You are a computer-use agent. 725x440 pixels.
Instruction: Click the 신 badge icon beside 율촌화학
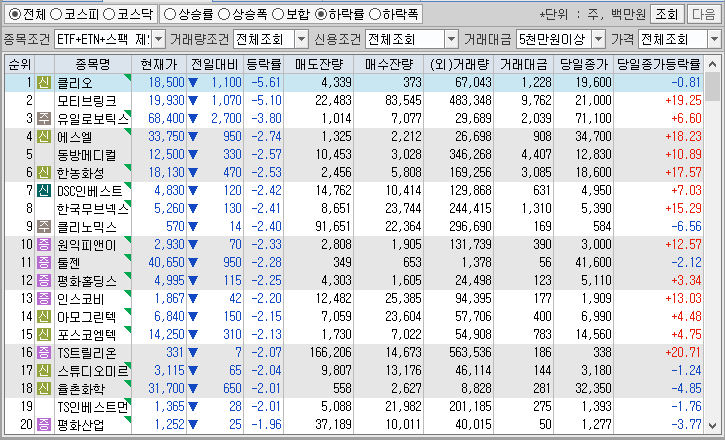tap(44, 388)
